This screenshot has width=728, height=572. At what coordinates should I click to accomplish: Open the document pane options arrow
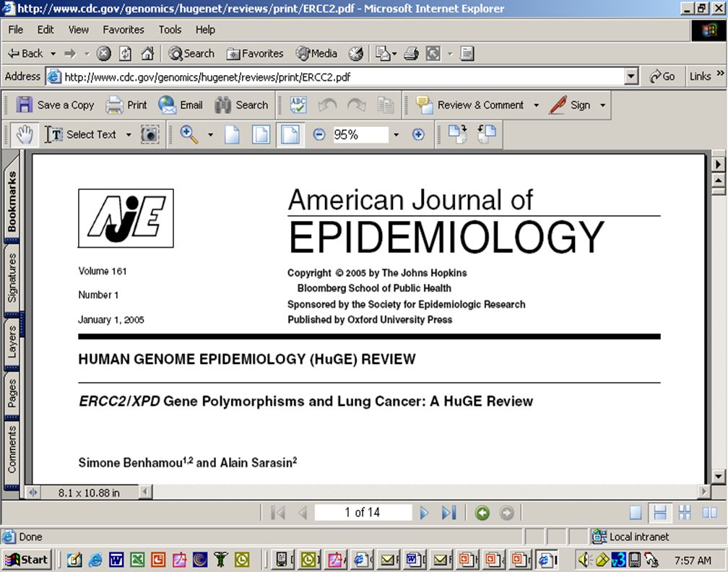718,164
